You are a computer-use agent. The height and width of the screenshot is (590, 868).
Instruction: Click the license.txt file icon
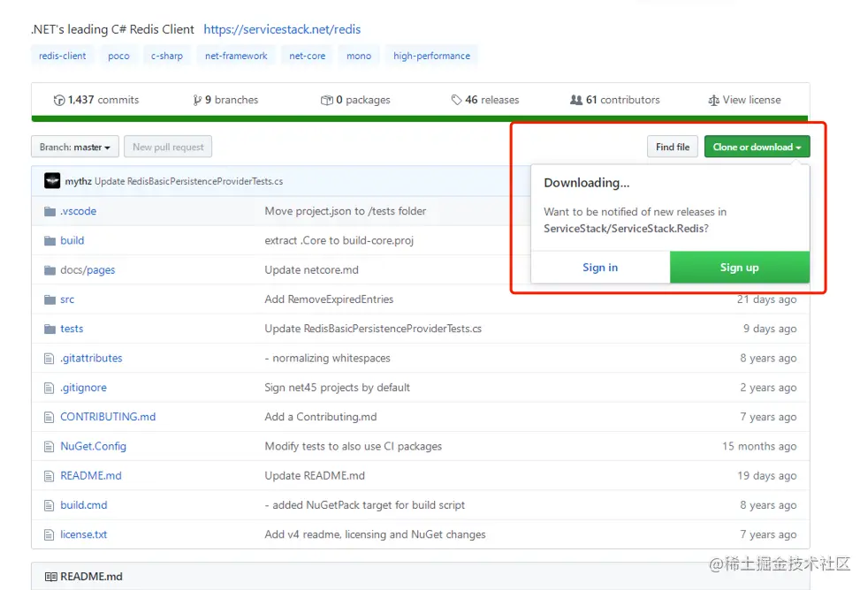pos(49,534)
